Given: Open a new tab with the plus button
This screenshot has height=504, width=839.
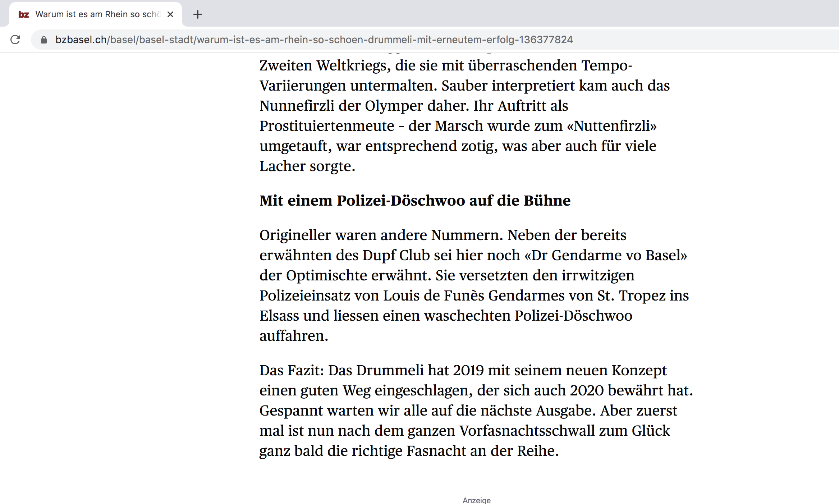Looking at the screenshot, I should click(198, 14).
